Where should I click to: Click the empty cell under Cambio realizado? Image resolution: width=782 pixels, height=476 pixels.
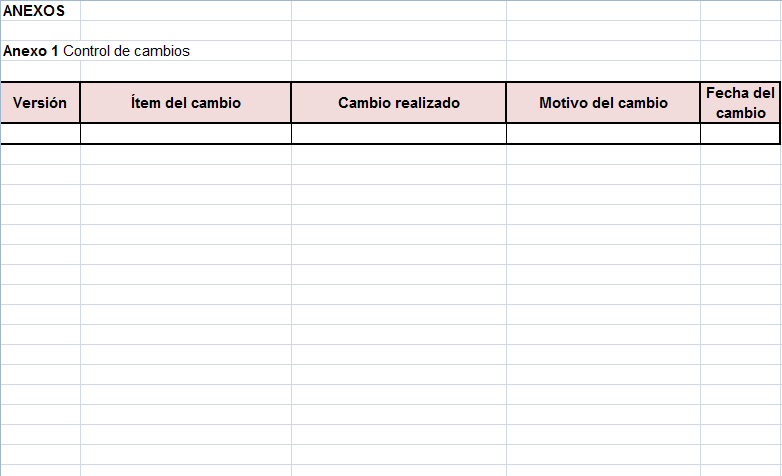coord(398,134)
